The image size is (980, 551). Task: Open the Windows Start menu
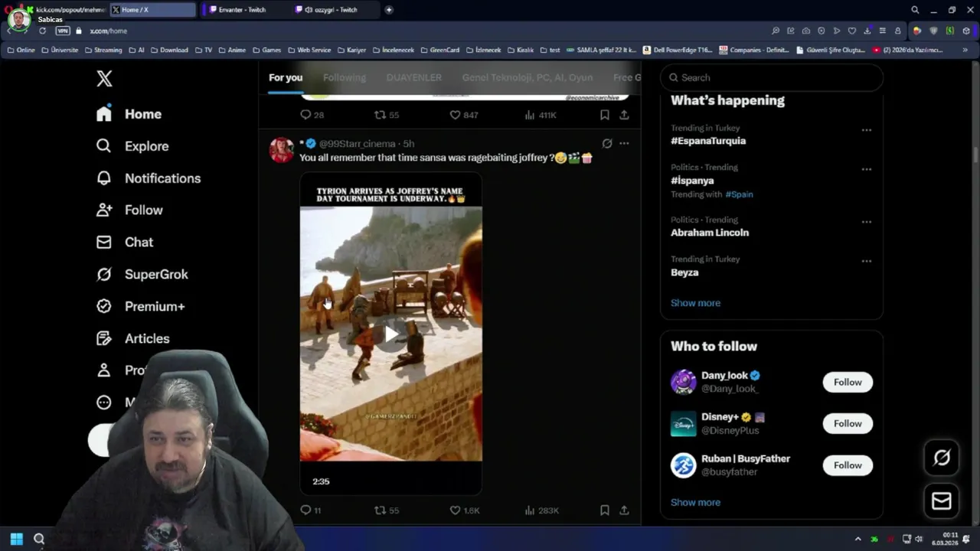point(16,539)
